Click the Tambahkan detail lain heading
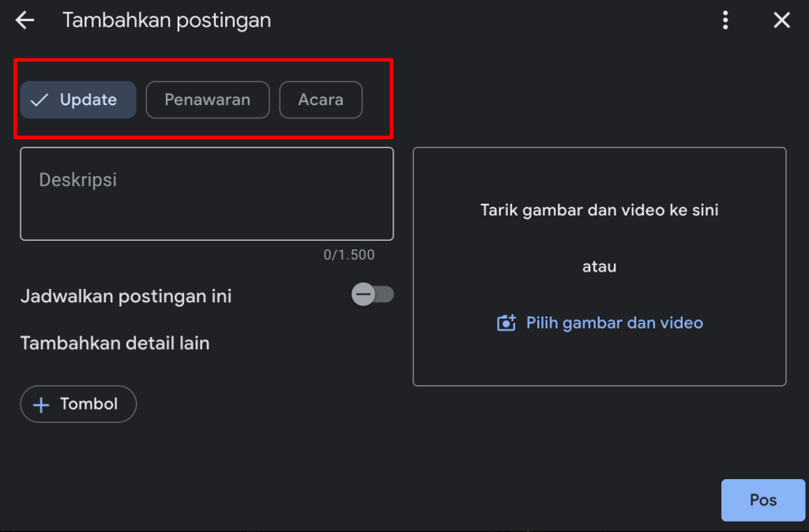This screenshot has height=532, width=809. [115, 343]
